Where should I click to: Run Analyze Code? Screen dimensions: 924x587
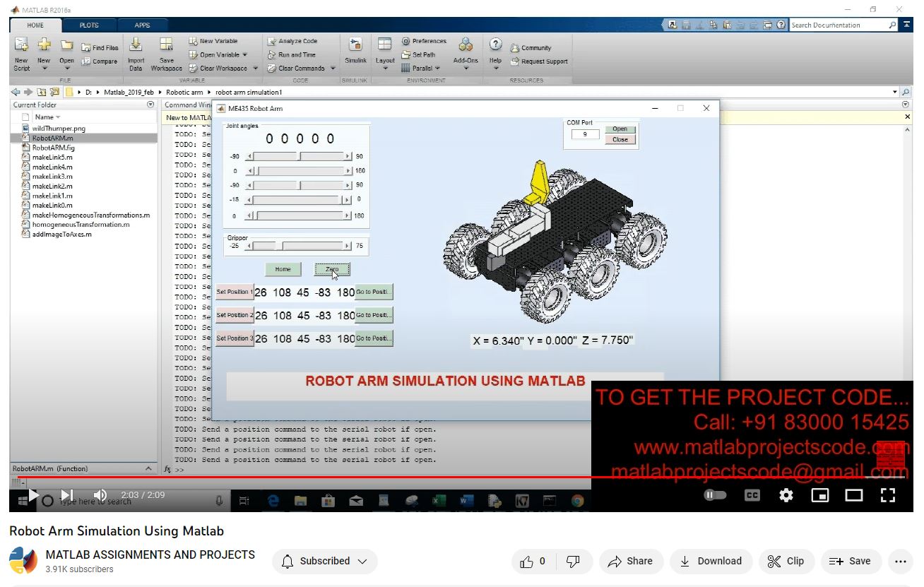point(292,41)
